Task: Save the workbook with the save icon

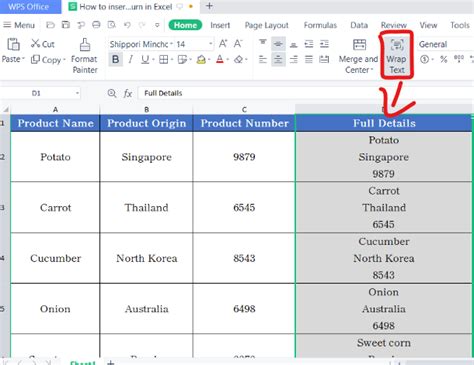Action: pyautogui.click(x=66, y=25)
